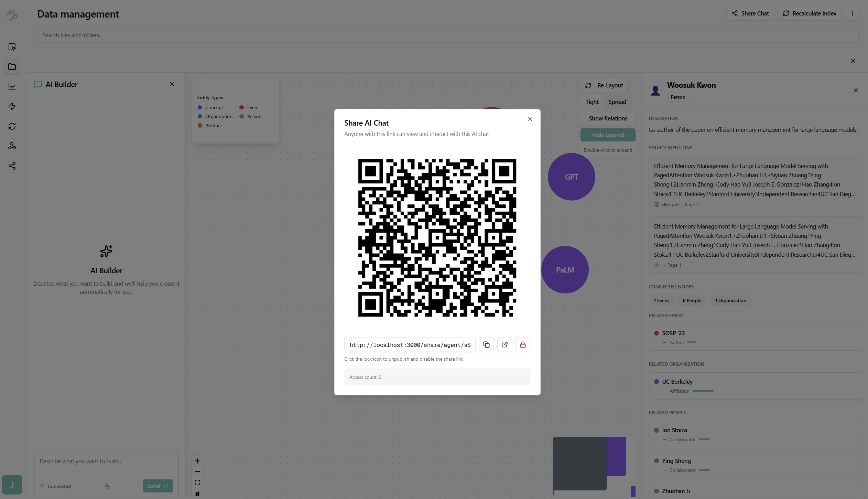Toggle the canvas interactivity lock
The image size is (868, 499).
click(x=197, y=493)
